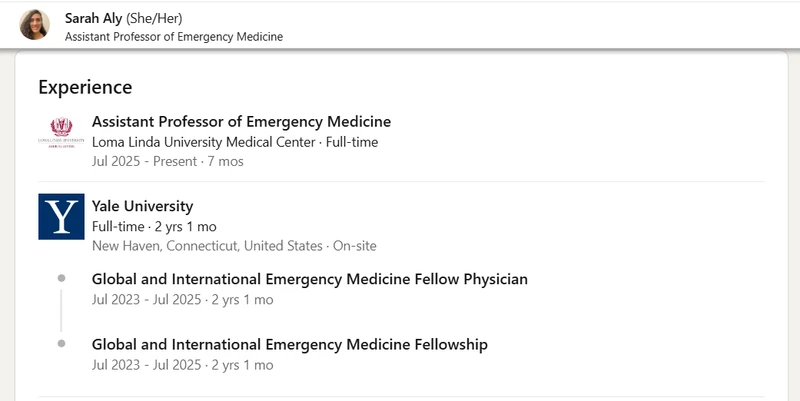The image size is (800, 401).
Task: Open the Yale University company name
Action: pos(142,206)
